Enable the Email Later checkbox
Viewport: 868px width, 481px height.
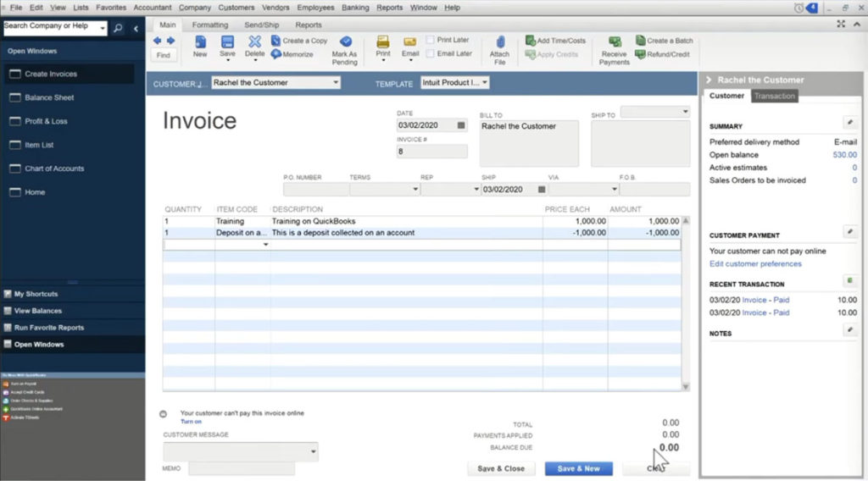(x=431, y=53)
